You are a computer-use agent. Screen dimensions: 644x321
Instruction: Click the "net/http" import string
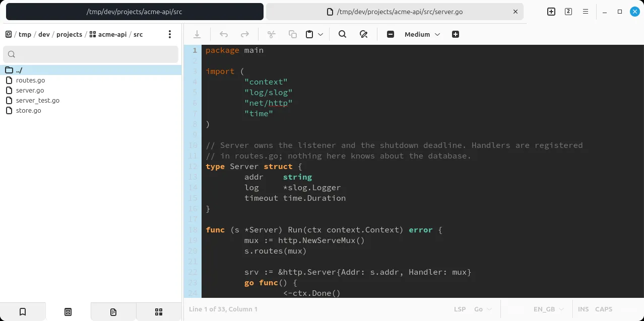tap(269, 103)
